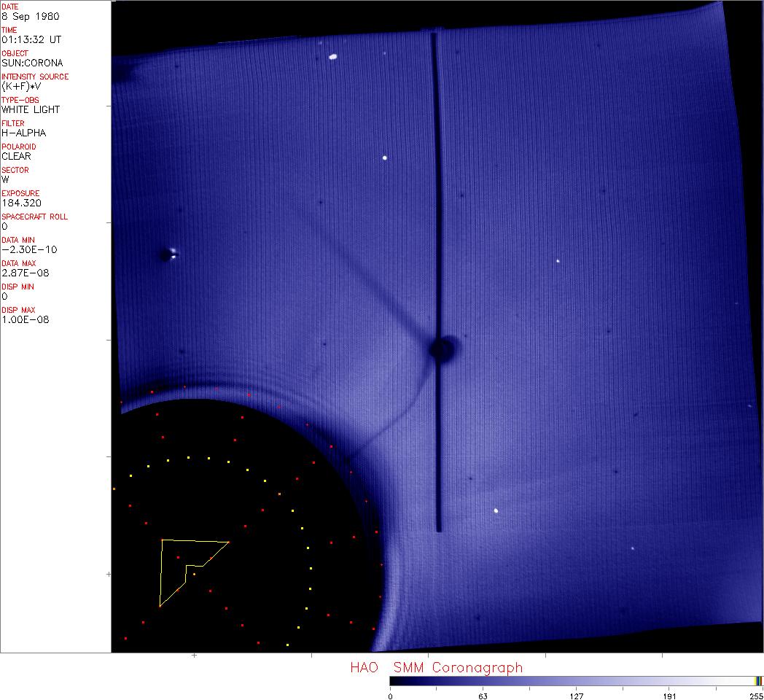This screenshot has width=764, height=700.
Task: Click the DATA MAX value '2.87E-08'
Action: [26, 273]
